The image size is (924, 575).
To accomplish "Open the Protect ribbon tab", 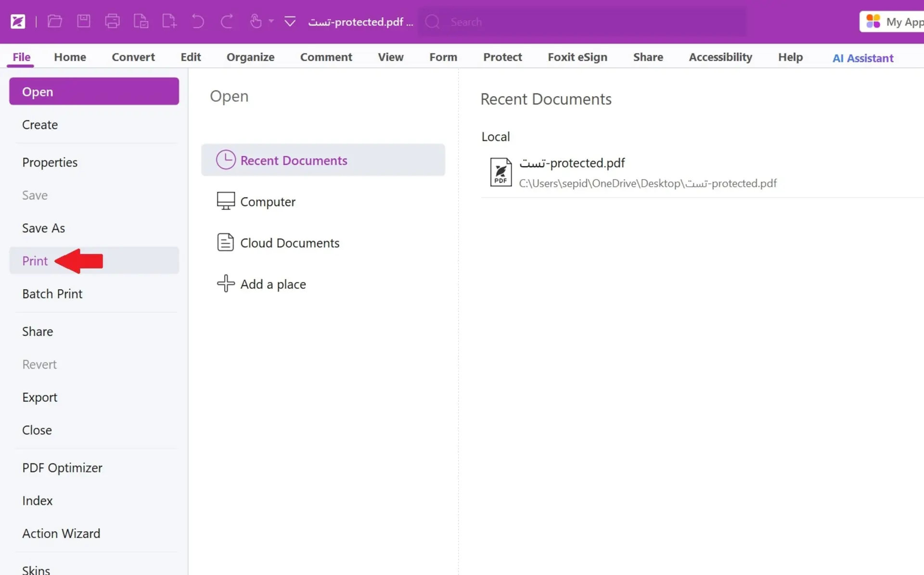I will point(502,57).
